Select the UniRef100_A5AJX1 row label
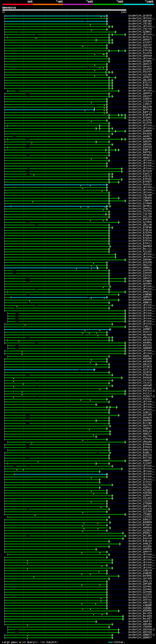This screenshot has height=644, width=156. coord(140,337)
